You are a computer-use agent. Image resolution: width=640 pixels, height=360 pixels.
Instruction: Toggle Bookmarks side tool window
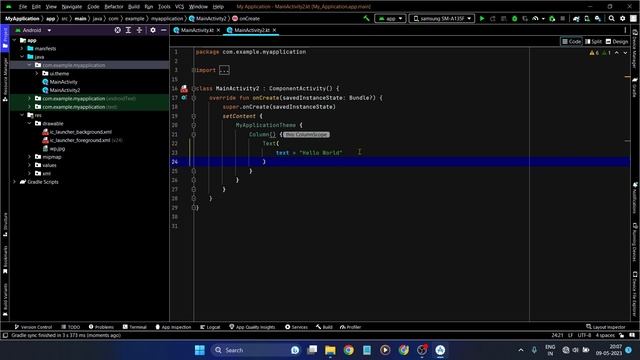click(5, 260)
